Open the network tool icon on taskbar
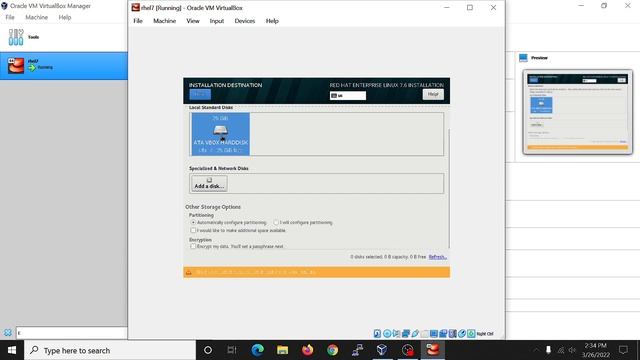Screen dimensions: 640x360 pyautogui.click(x=358, y=350)
